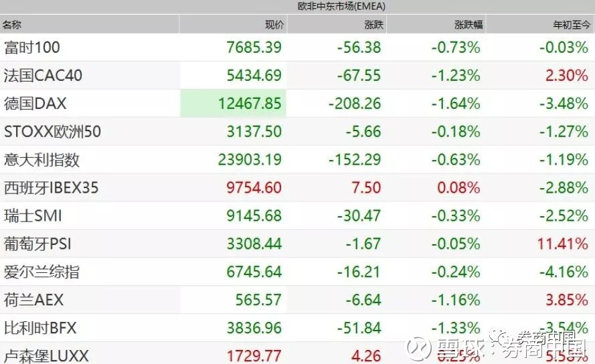595x364 pixels.
Task: Click the highlighted 12467.85 price cell
Action: point(234,104)
